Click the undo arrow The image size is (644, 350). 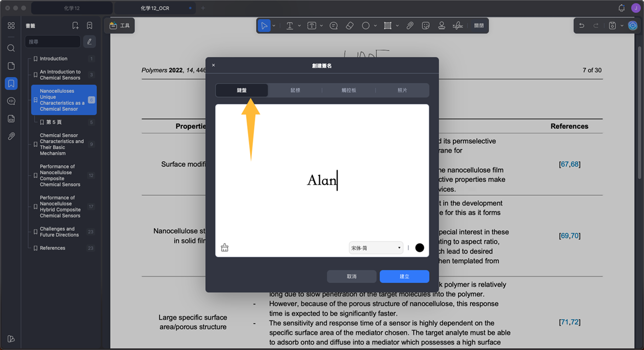click(582, 26)
